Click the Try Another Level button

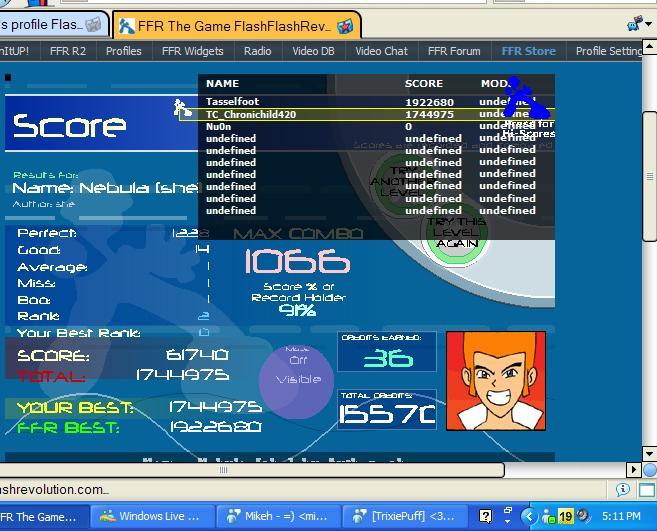[x=397, y=182]
